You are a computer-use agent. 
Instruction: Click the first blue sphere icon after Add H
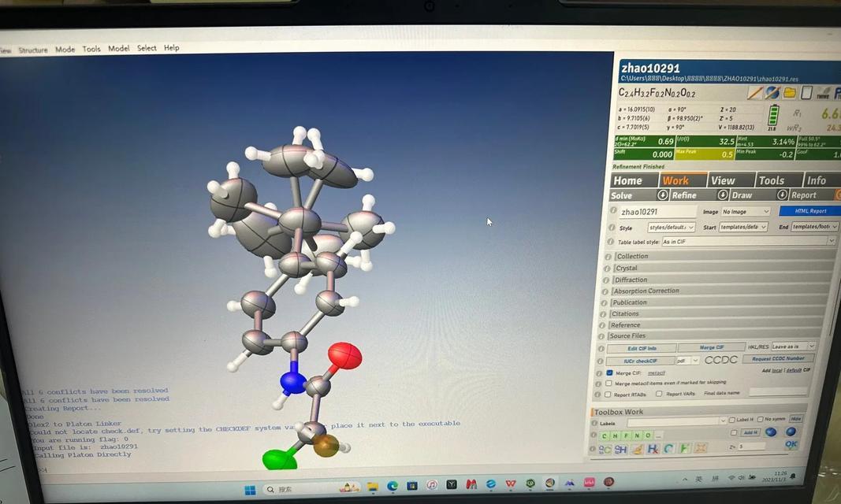pos(771,432)
